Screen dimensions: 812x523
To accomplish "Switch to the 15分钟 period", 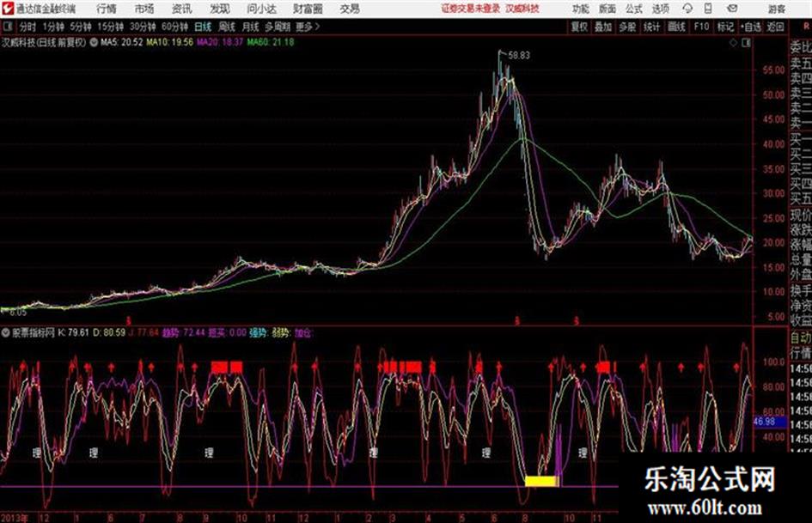I will pos(110,27).
